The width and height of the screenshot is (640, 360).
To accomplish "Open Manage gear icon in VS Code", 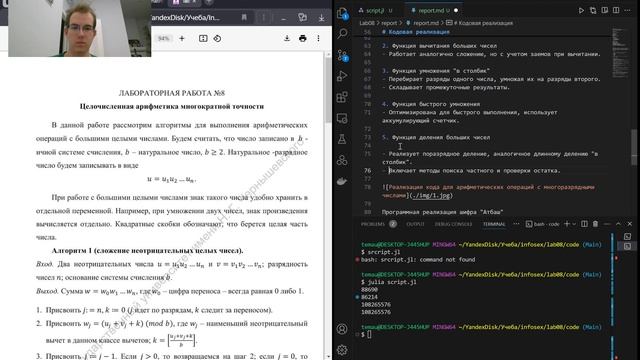I will coord(342,350).
